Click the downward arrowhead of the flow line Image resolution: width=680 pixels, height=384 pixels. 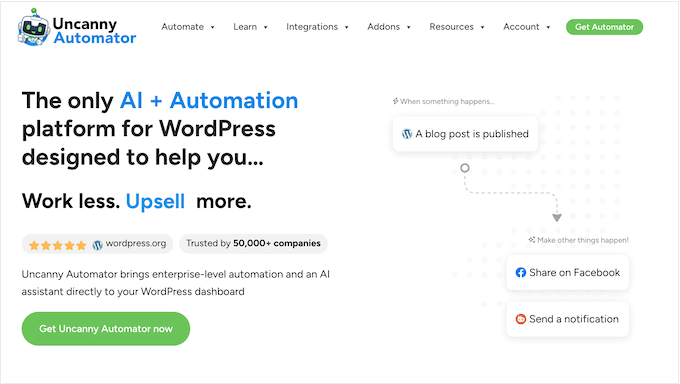(557, 217)
